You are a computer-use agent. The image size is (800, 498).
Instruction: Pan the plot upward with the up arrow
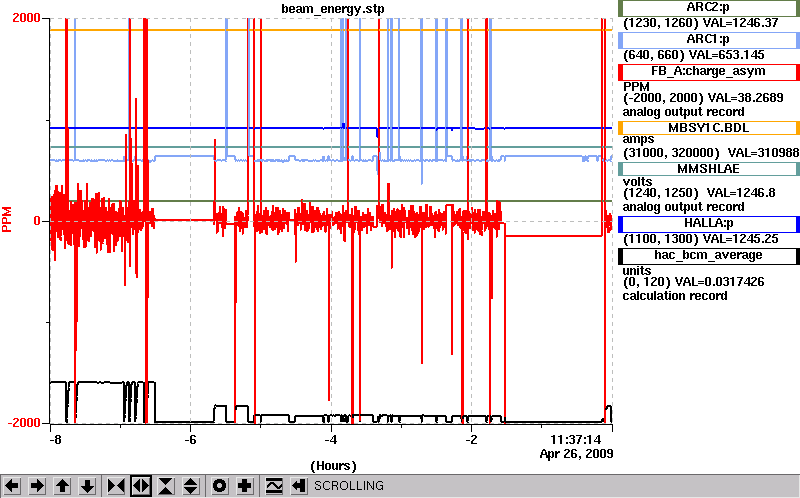[x=63, y=486]
